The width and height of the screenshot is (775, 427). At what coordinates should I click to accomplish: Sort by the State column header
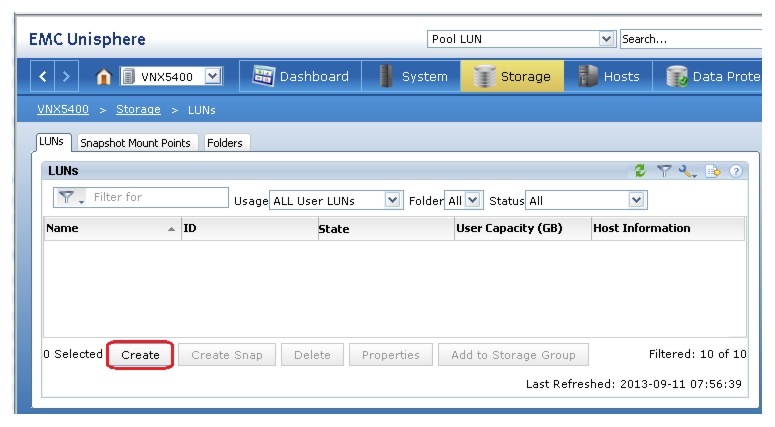click(x=386, y=228)
